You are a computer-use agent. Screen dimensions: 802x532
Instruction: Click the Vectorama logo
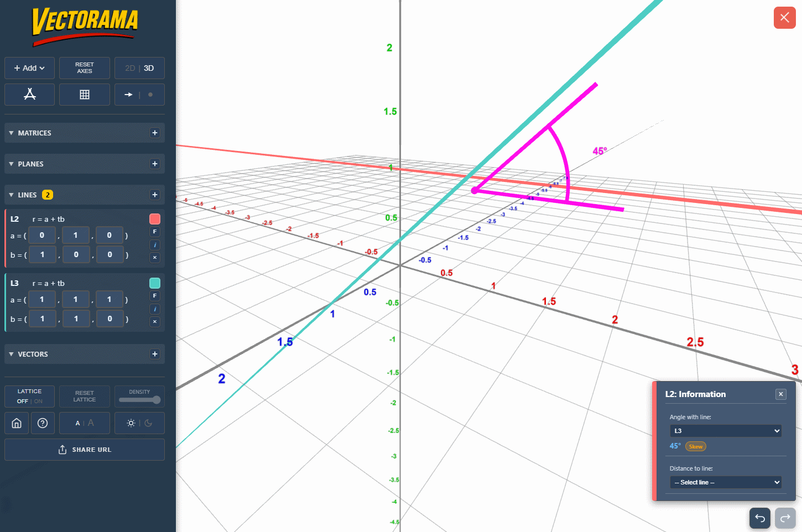(84, 27)
